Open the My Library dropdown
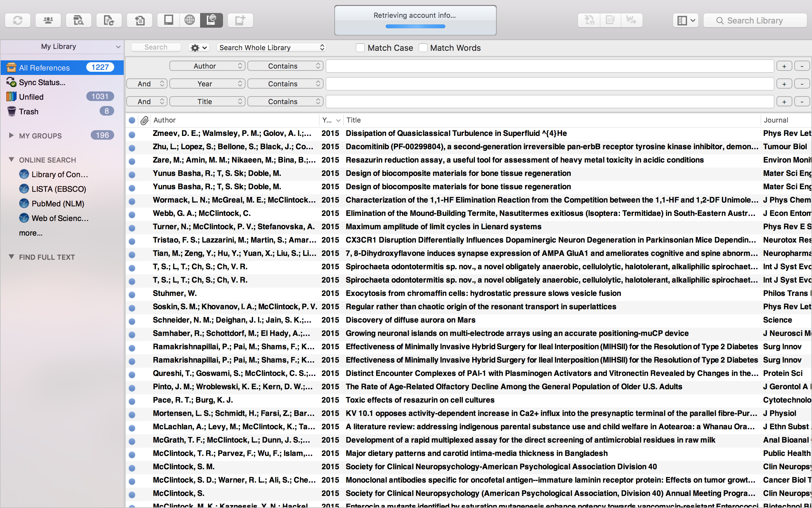This screenshot has width=812, height=508. [62, 47]
